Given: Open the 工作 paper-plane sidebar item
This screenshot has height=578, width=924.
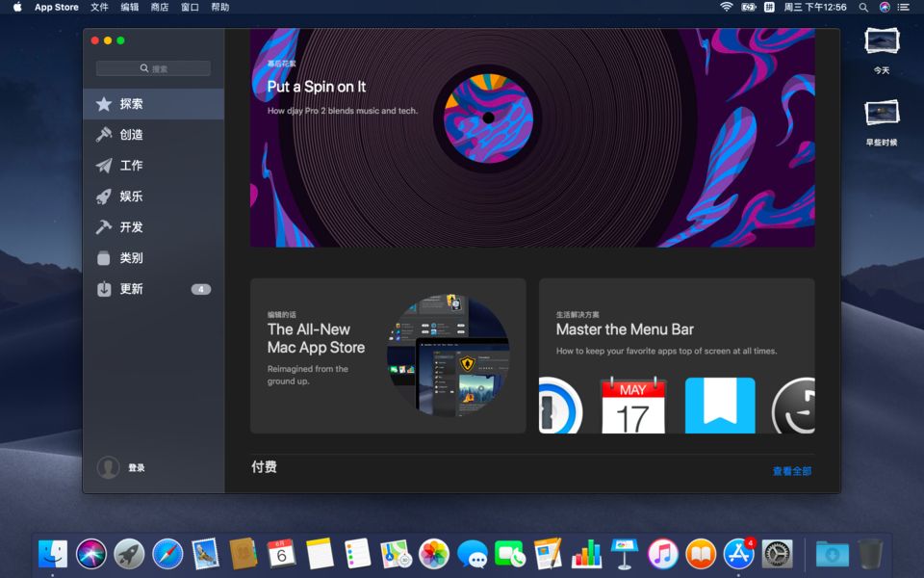Looking at the screenshot, I should coord(153,165).
